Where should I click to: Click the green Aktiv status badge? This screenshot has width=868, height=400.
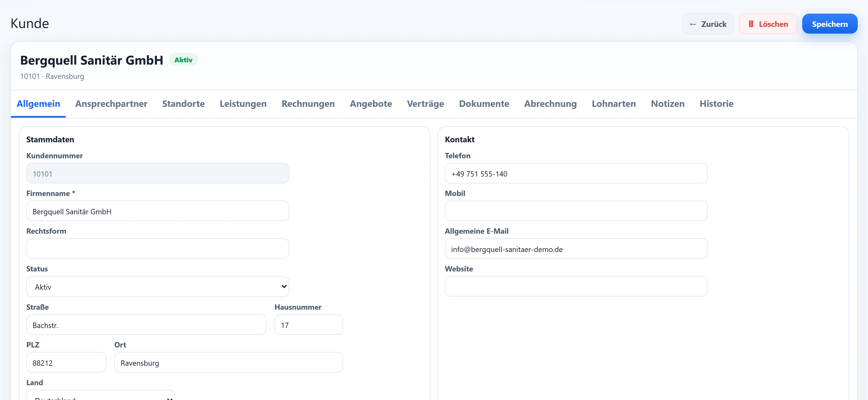click(183, 60)
